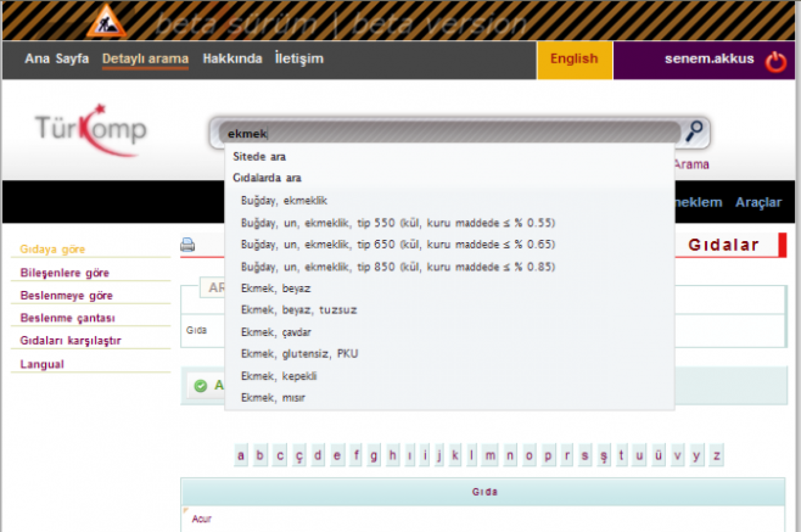The image size is (801, 532).
Task: Open Hakkında menu item
Action: coord(232,59)
